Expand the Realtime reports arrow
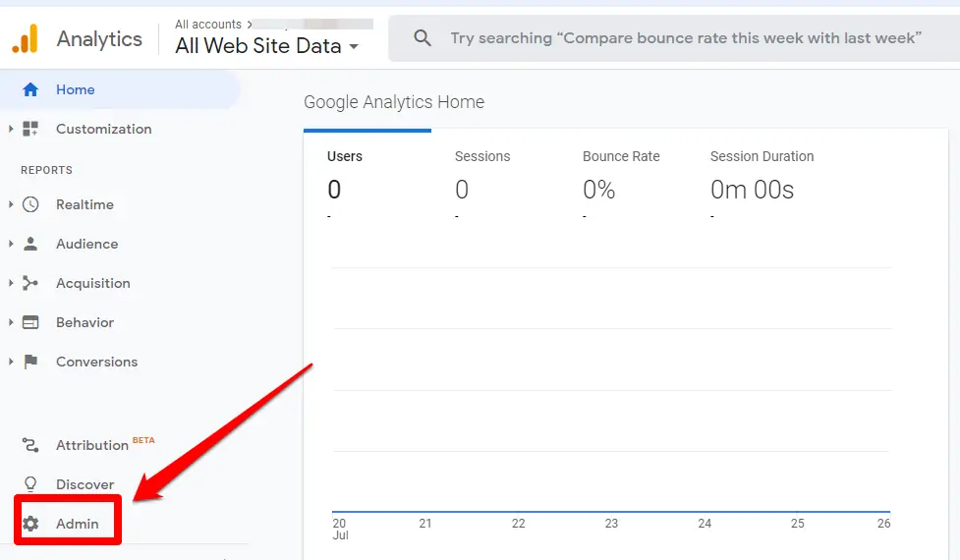 tap(11, 204)
